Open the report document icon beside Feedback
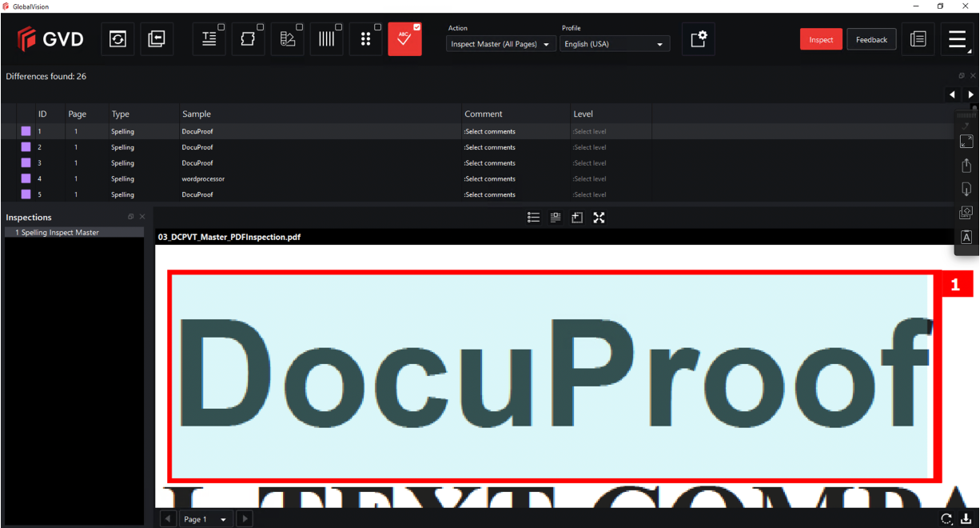Image resolution: width=980 pixels, height=528 pixels. tap(918, 39)
